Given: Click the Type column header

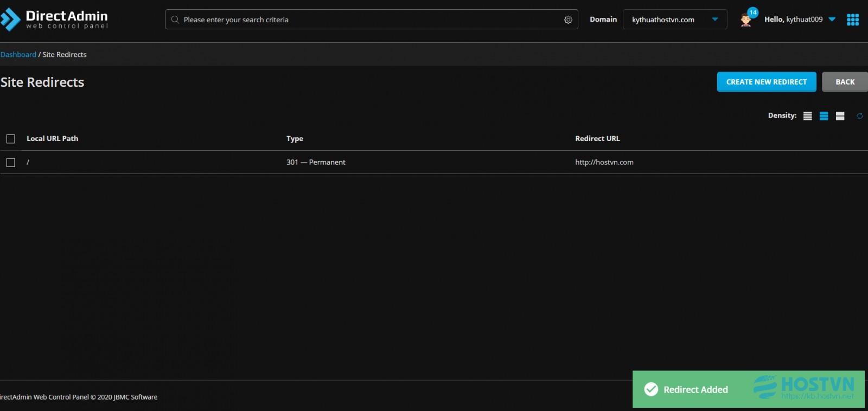Looking at the screenshot, I should click(x=295, y=139).
